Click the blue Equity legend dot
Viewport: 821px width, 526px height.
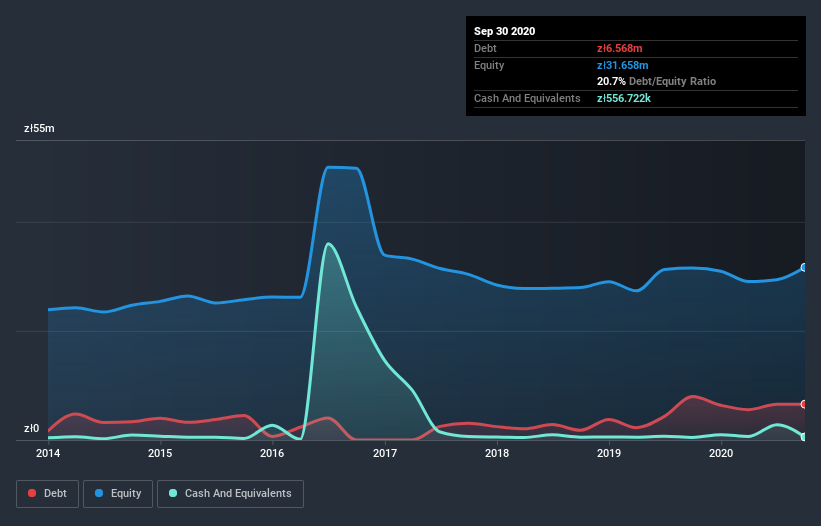coord(99,493)
